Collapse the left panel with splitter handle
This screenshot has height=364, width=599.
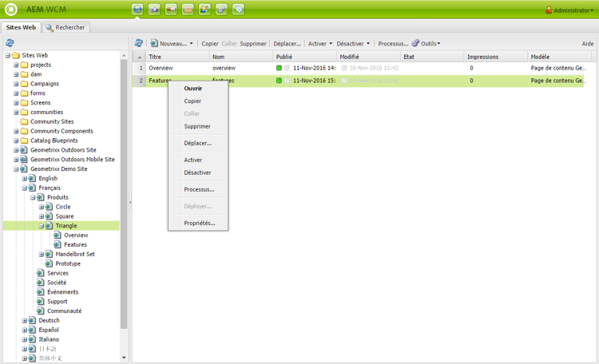(130, 202)
